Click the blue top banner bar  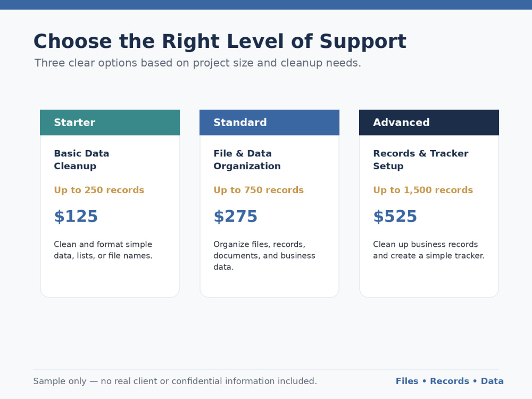pyautogui.click(x=266, y=5)
